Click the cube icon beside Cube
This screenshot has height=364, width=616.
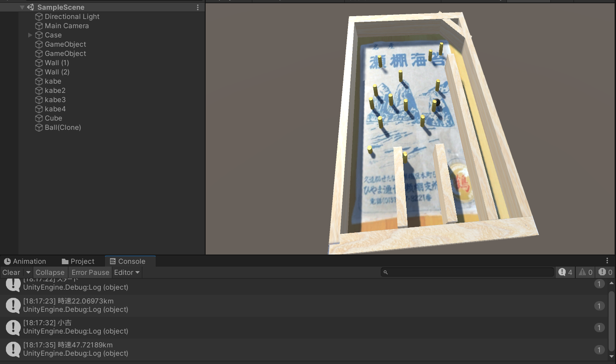39,118
